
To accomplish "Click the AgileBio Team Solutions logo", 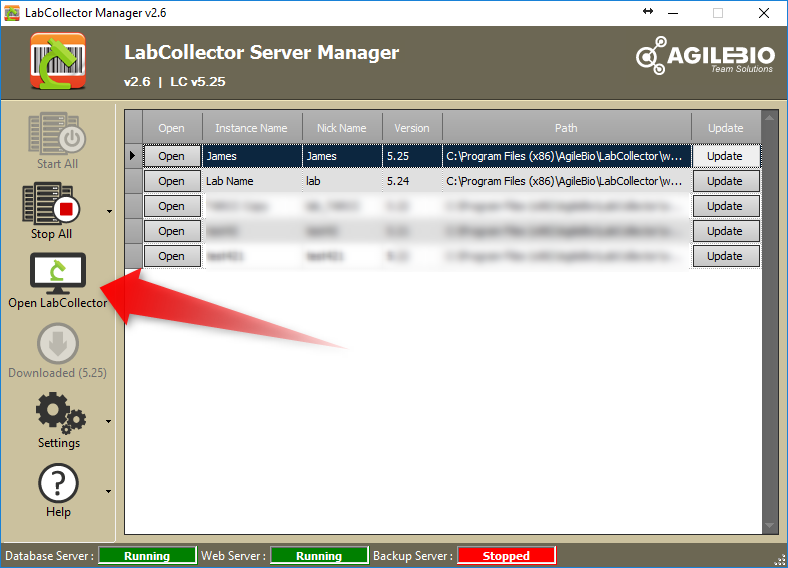I will [705, 55].
